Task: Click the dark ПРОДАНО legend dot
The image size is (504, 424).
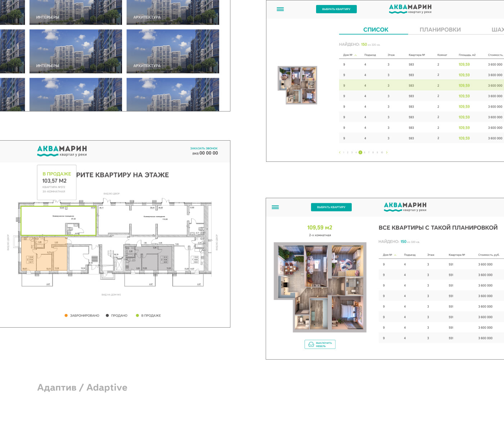Action: [x=107, y=315]
